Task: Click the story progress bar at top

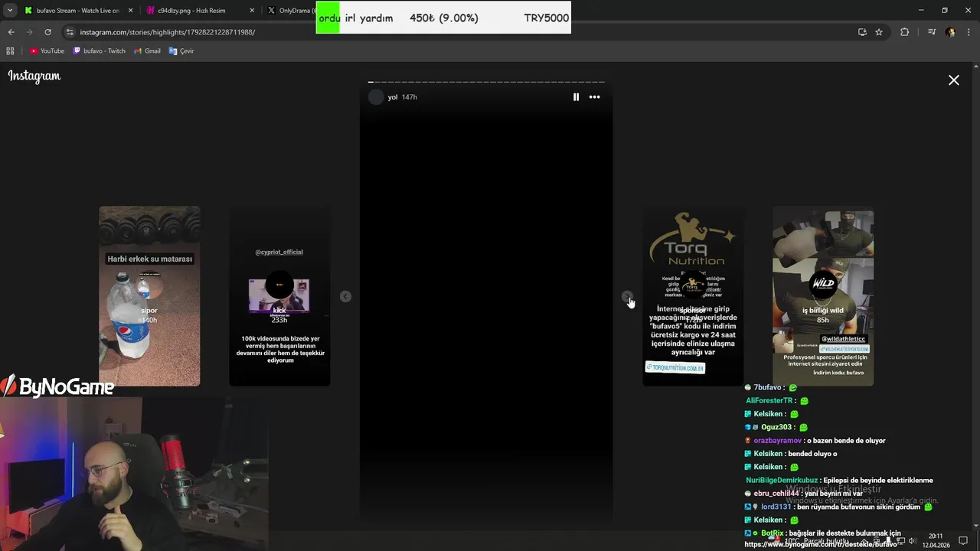Action: tap(486, 82)
